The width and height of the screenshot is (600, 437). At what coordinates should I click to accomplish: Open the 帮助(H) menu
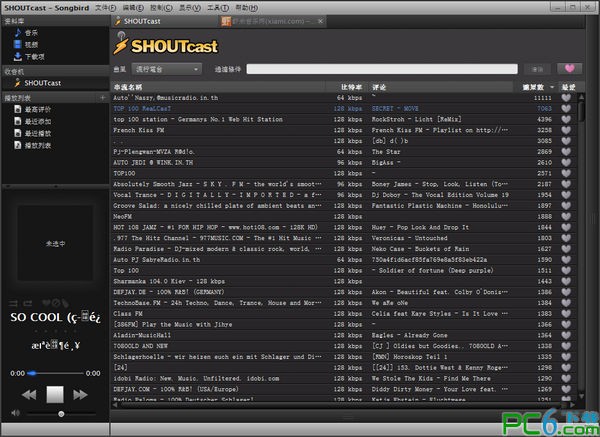246,8
